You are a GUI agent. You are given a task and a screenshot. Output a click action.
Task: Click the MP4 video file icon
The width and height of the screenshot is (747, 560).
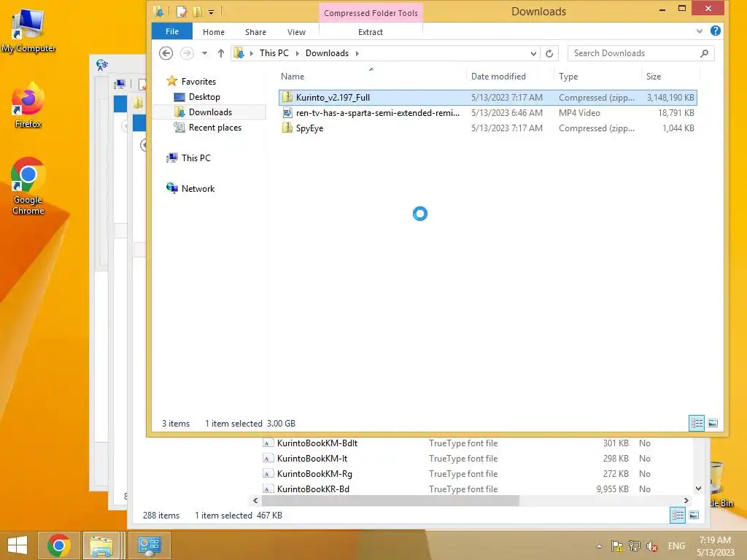287,112
